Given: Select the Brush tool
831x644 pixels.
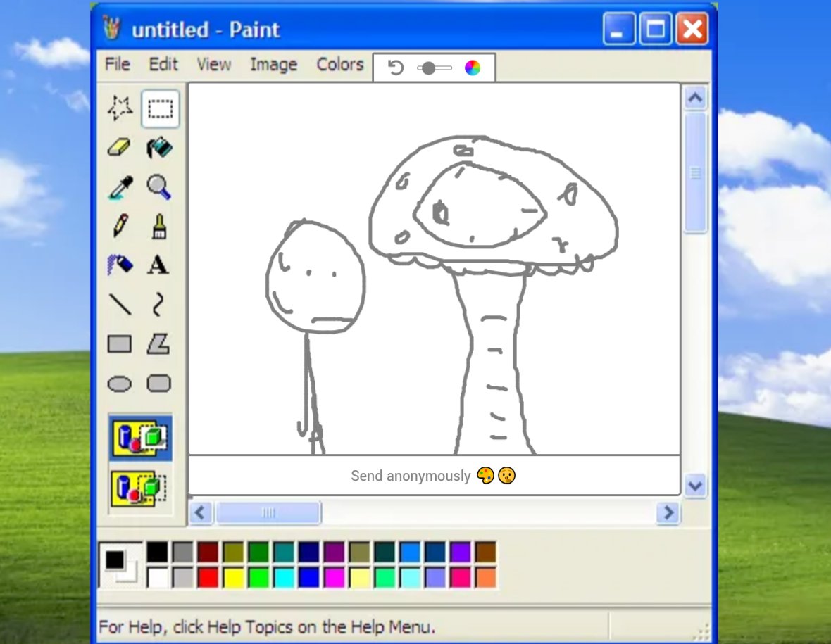Looking at the screenshot, I should 159,226.
